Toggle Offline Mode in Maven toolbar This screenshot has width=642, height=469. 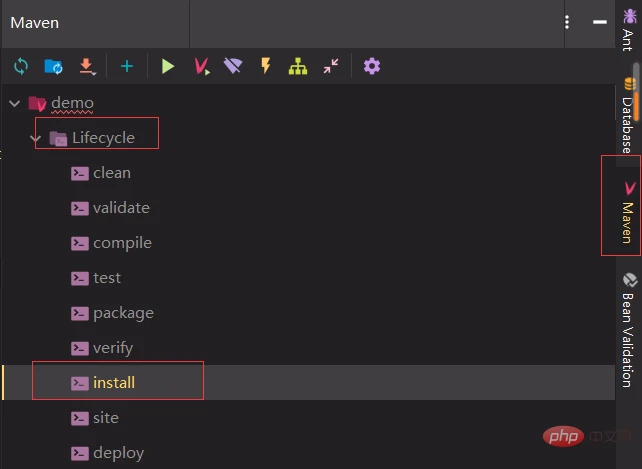(x=233, y=66)
